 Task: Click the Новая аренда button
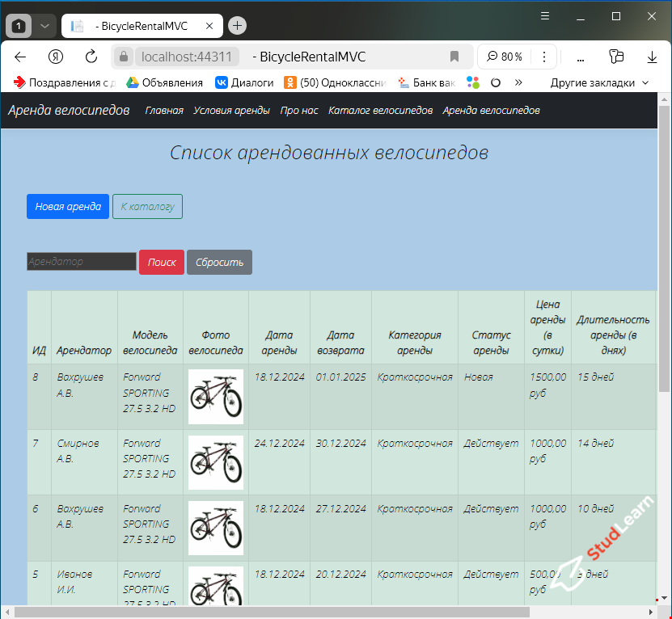click(68, 206)
